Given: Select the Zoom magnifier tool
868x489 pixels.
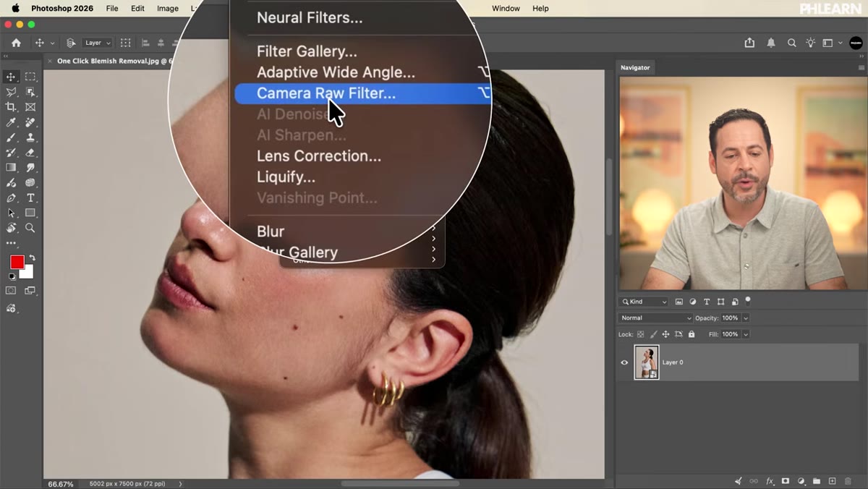Looking at the screenshot, I should 30,228.
